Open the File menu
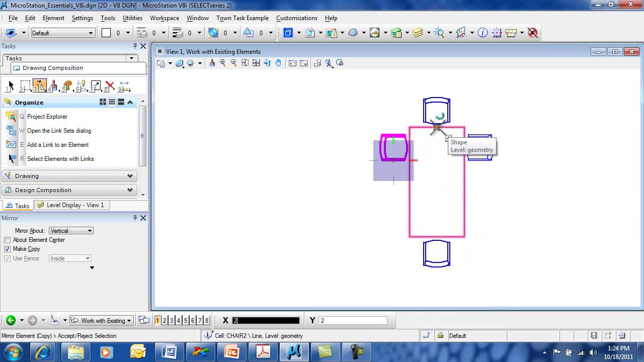Image resolution: width=644 pixels, height=362 pixels. pyautogui.click(x=13, y=18)
